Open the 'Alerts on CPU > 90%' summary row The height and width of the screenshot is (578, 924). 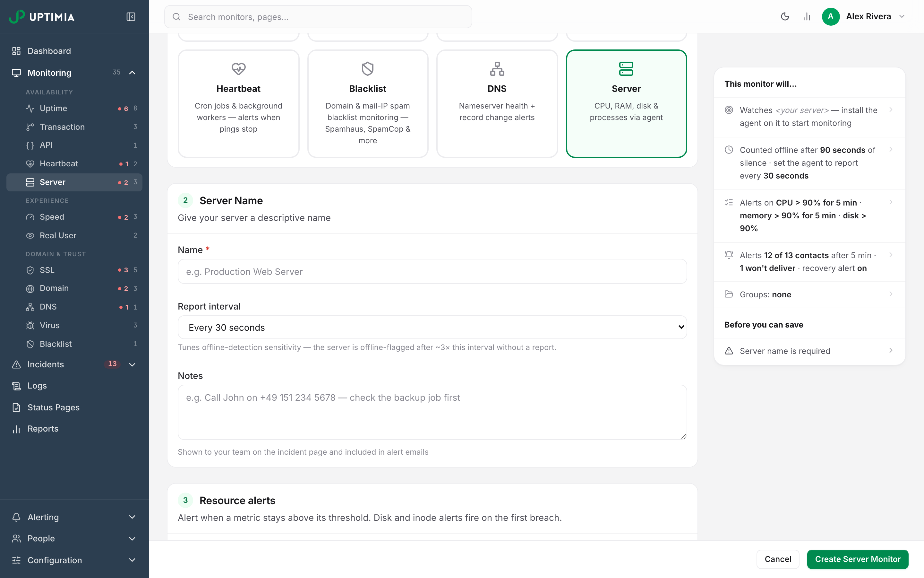pos(809,215)
